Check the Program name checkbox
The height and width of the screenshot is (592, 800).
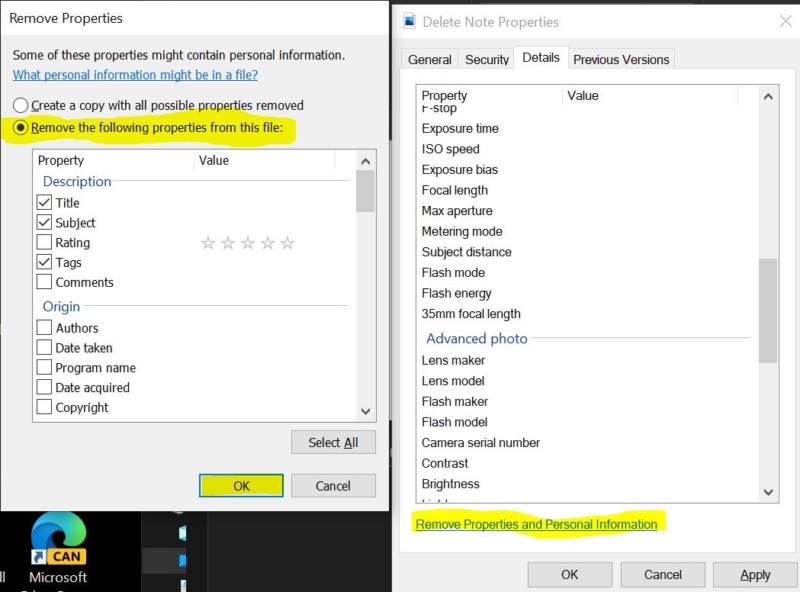click(x=45, y=367)
